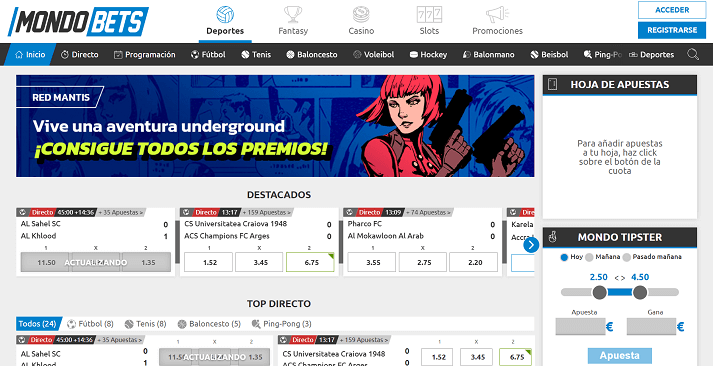The width and height of the screenshot is (713, 366).
Task: Bet 3.55 on Pharco FC
Action: coord(372,262)
